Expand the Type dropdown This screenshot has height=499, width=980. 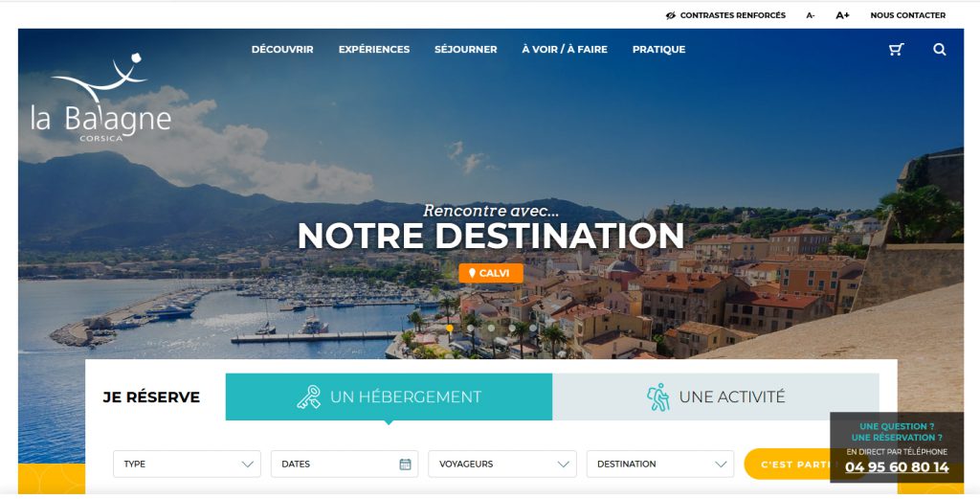pyautogui.click(x=187, y=464)
